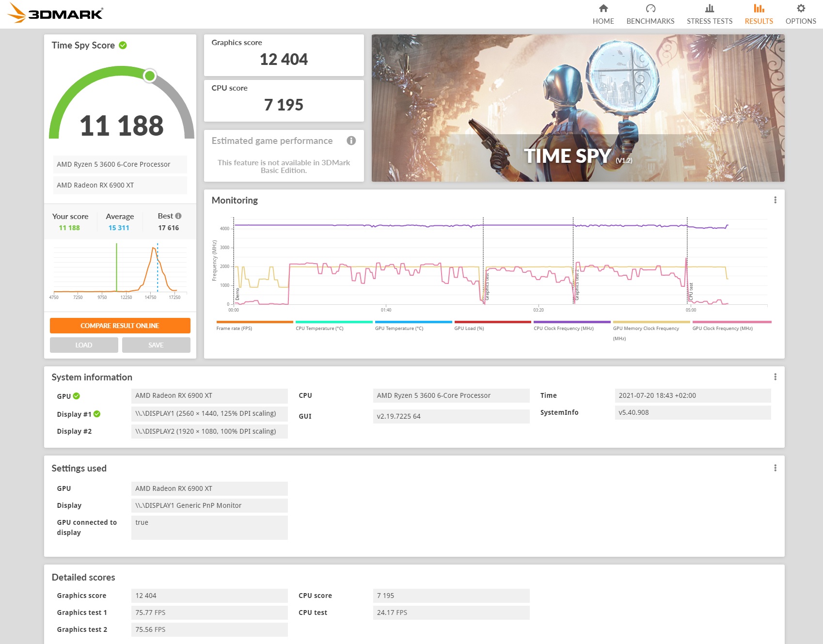Open the Settings used three-dot menu
Viewport: 823px width, 644px height.
[x=775, y=468]
